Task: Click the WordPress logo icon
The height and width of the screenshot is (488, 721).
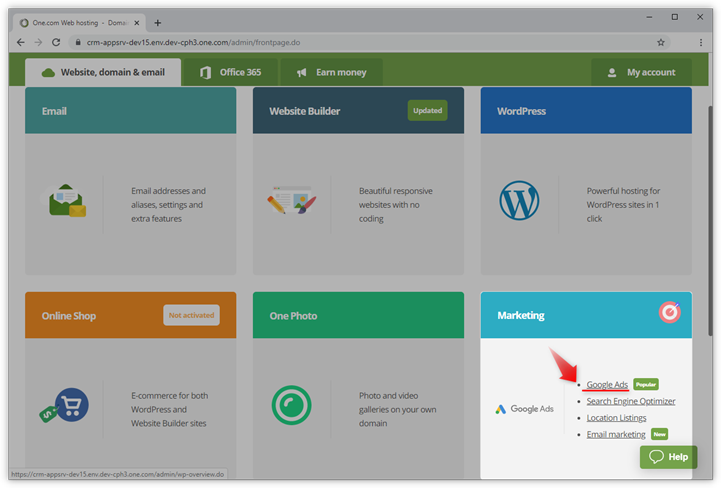Action: click(x=519, y=200)
